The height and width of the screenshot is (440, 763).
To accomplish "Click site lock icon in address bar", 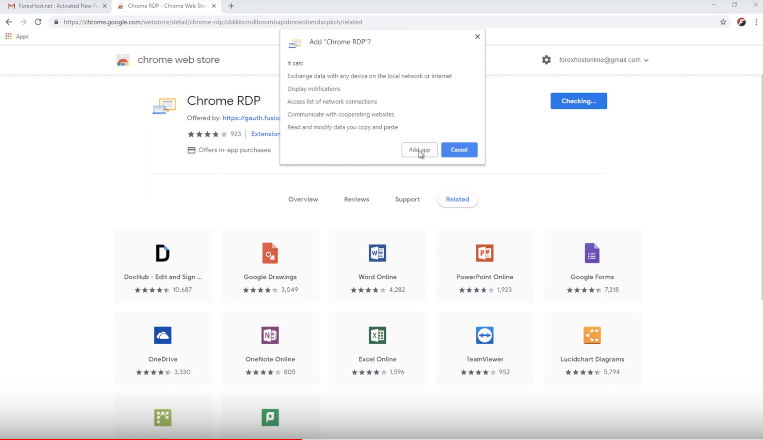I will [56, 22].
